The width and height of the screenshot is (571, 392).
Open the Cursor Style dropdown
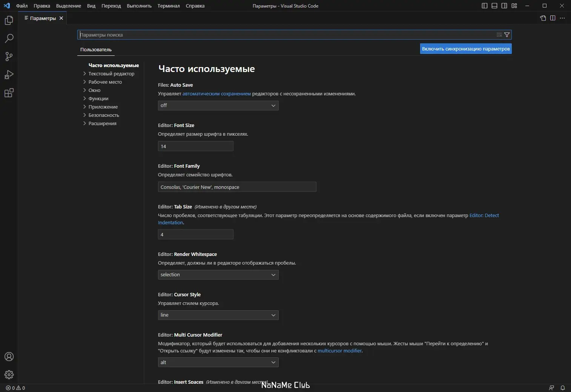218,315
